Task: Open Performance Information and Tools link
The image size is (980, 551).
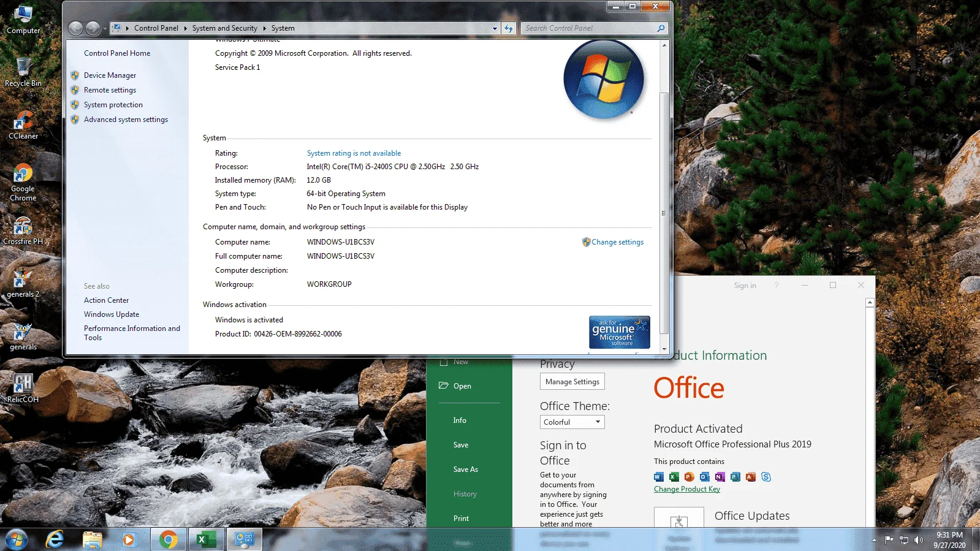Action: pyautogui.click(x=132, y=333)
